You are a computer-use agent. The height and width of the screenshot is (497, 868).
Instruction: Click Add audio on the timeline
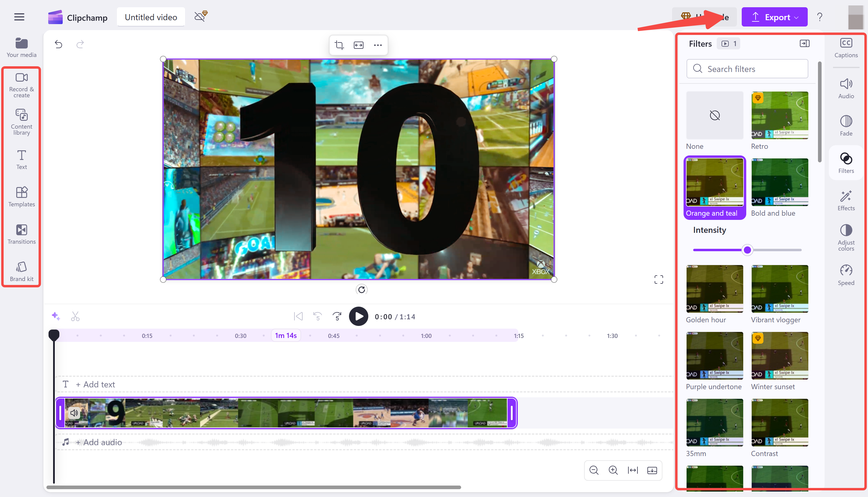click(x=99, y=442)
